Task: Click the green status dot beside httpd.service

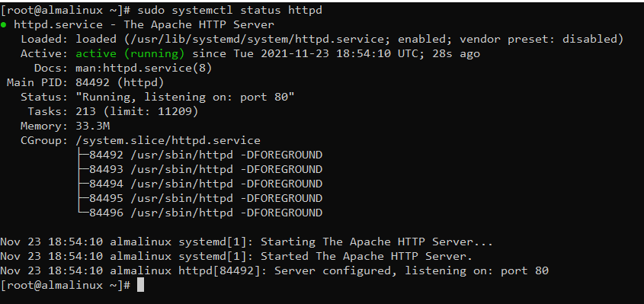Action: click(3, 25)
